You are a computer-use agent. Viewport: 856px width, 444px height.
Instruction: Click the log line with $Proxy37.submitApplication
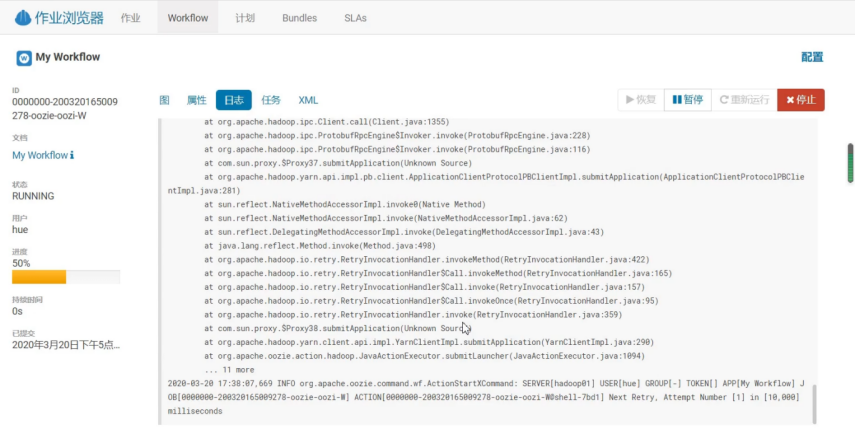(x=338, y=163)
